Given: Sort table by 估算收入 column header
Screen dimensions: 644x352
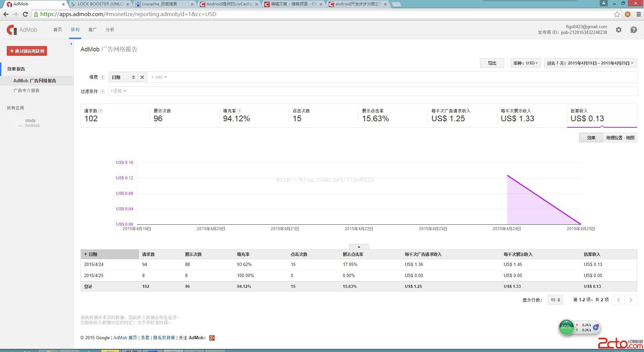Looking at the screenshot, I should coord(592,254).
